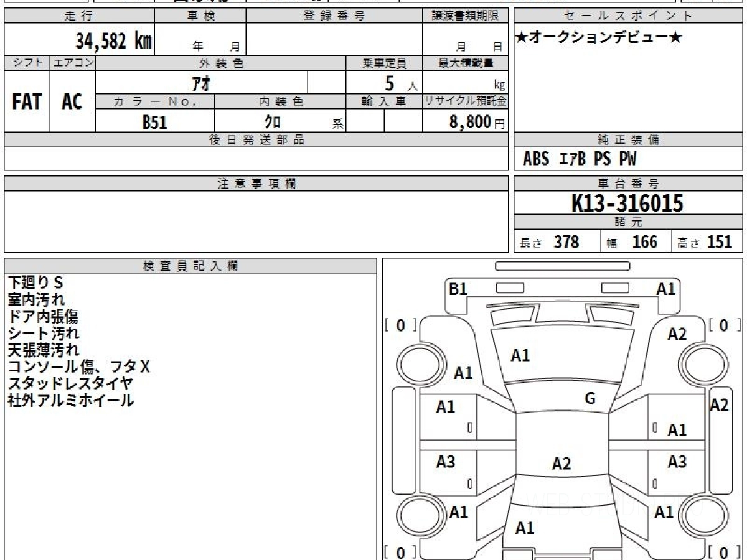
Task: Click the 譲渡書類期限 header
Action: pyautogui.click(x=465, y=16)
